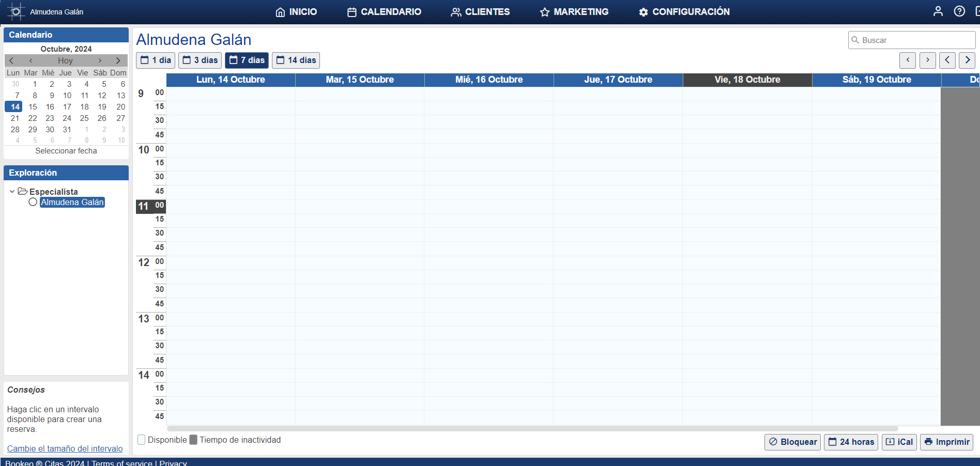Image resolution: width=980 pixels, height=466 pixels.
Task: Advance to next month with double arrow
Action: pyautogui.click(x=118, y=60)
